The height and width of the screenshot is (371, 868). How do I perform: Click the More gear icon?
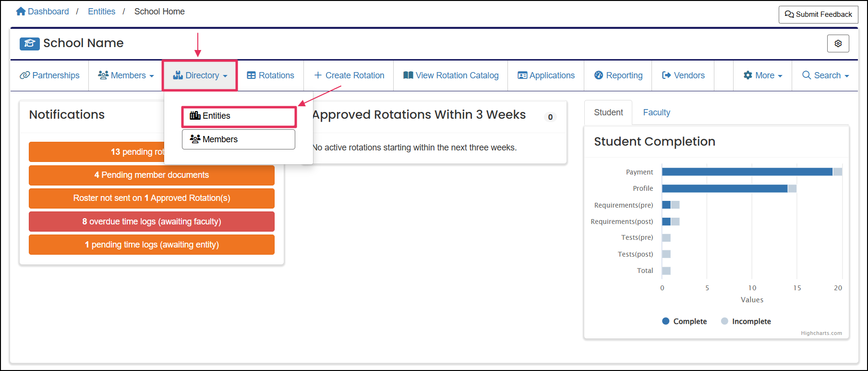pyautogui.click(x=748, y=75)
